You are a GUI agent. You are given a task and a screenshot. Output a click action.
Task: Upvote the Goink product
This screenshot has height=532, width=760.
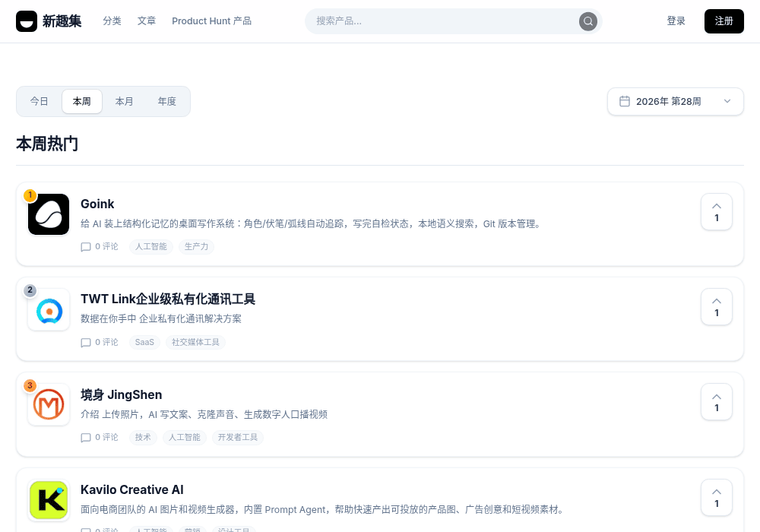pyautogui.click(x=717, y=212)
